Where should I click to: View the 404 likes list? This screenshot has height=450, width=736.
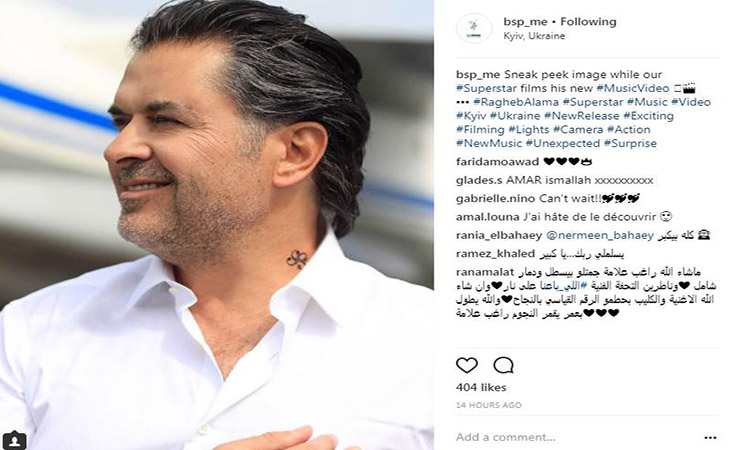tap(481, 387)
